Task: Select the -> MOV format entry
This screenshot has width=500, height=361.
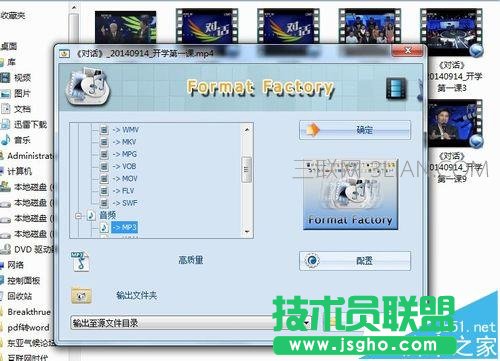Action: click(x=125, y=179)
